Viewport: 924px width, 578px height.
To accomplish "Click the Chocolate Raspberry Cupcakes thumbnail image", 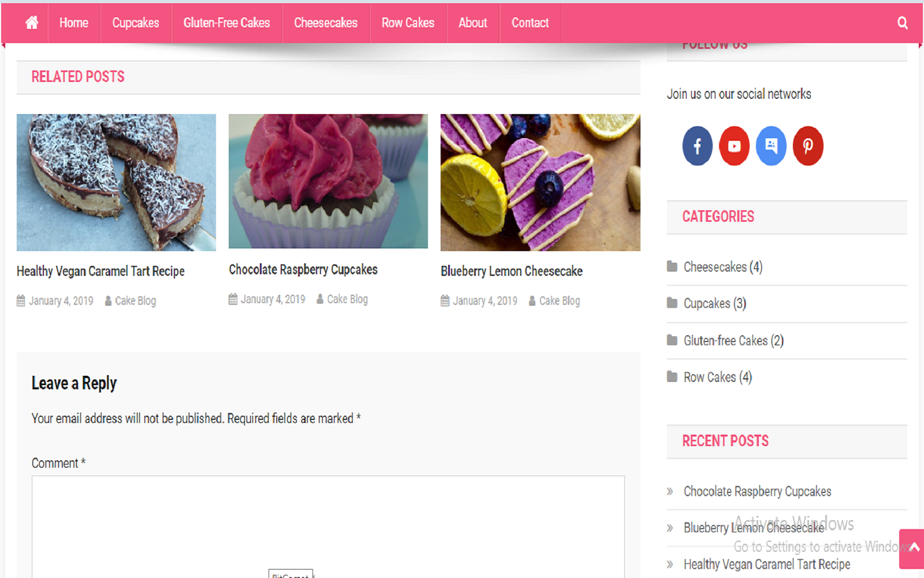I will click(328, 181).
